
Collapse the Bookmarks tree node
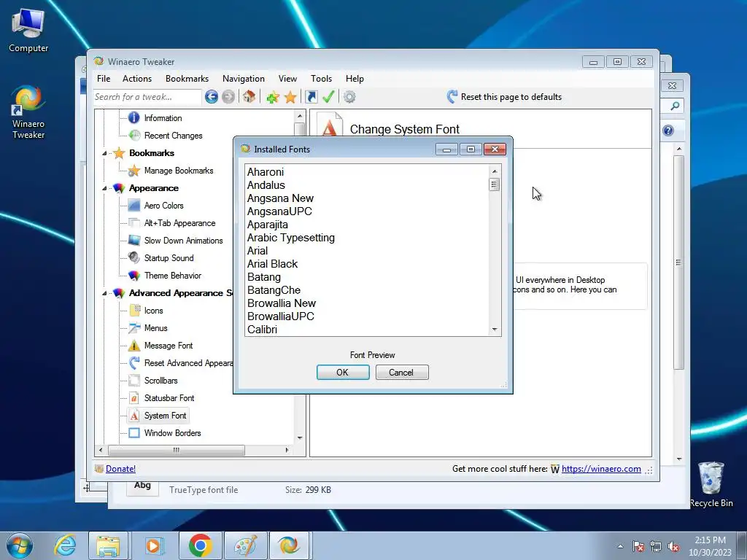pos(104,153)
